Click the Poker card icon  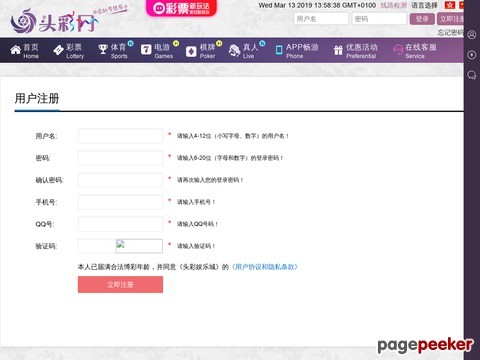coord(191,51)
